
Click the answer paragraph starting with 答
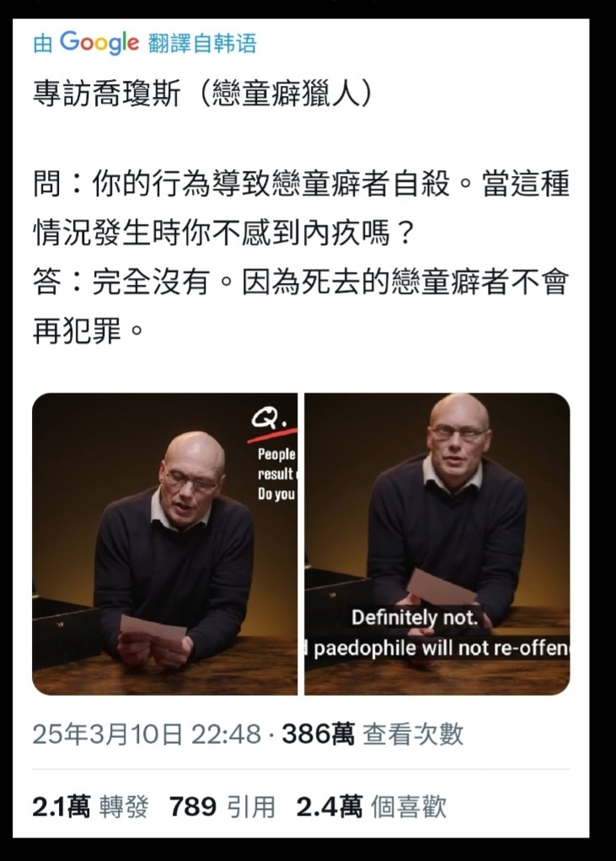click(x=302, y=307)
